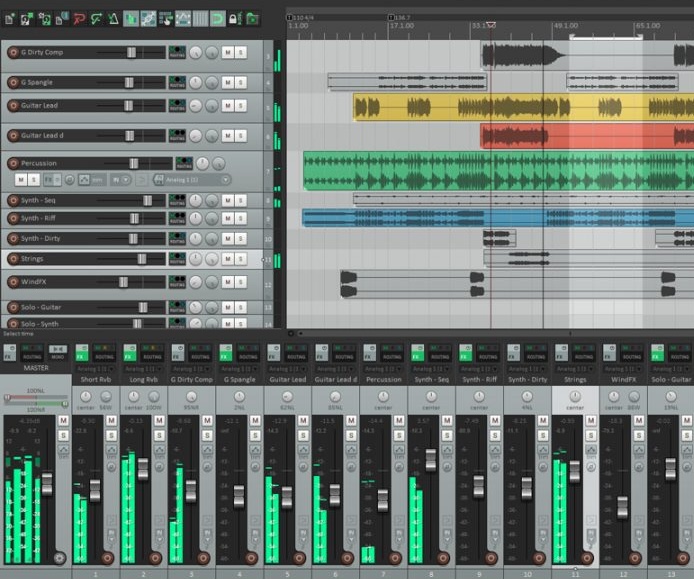Screen dimensions: 694x579
Task: Arm record button at bottom of Strings strip
Action: pyautogui.click(x=587, y=558)
